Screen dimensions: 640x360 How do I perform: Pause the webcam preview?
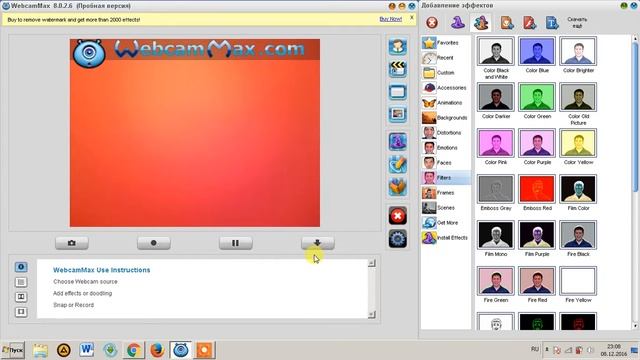point(236,243)
